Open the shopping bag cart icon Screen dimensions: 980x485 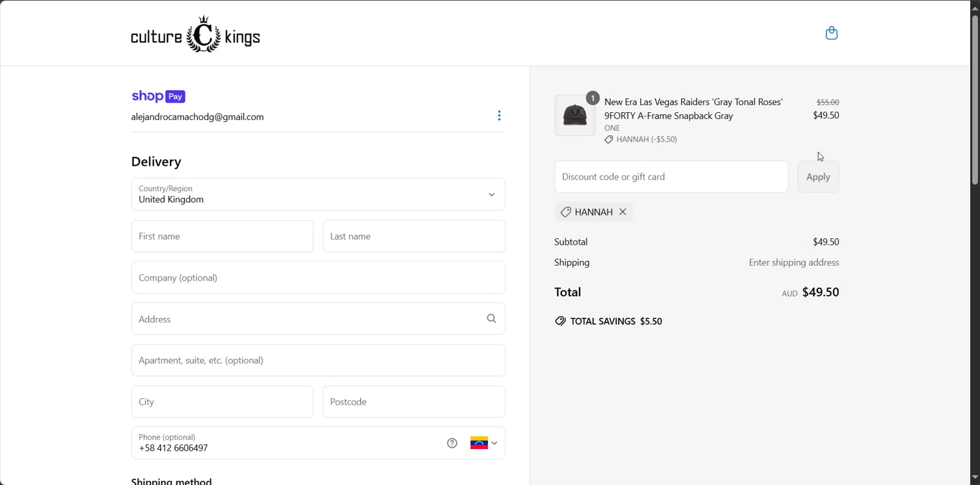[x=831, y=33]
